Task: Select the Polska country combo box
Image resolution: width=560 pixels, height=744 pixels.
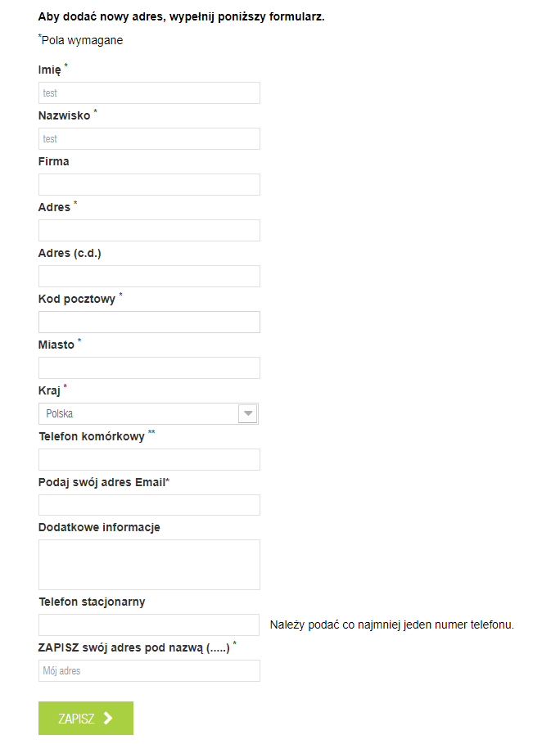Action: [139, 413]
